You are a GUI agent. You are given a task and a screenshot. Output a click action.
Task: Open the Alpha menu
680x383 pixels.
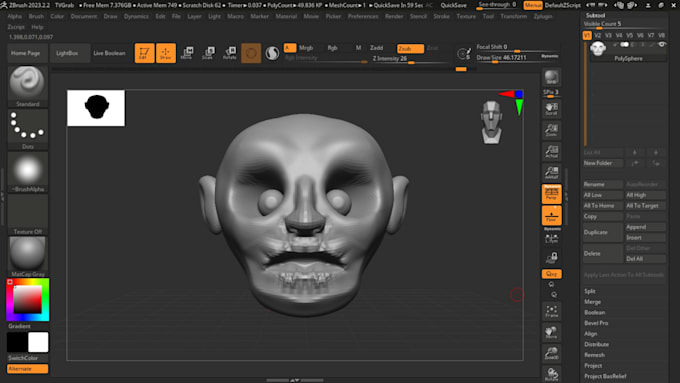click(15, 16)
